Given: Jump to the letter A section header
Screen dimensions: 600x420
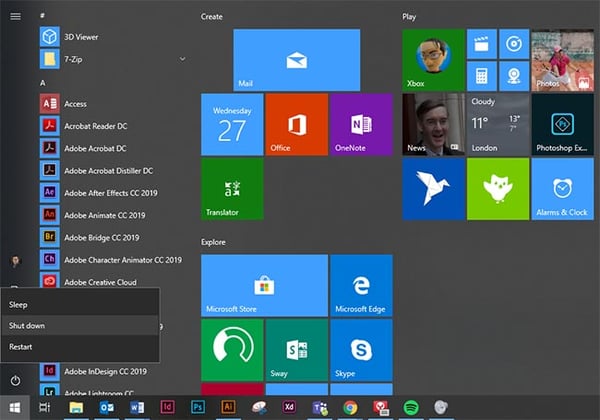Looking at the screenshot, I should 43,82.
